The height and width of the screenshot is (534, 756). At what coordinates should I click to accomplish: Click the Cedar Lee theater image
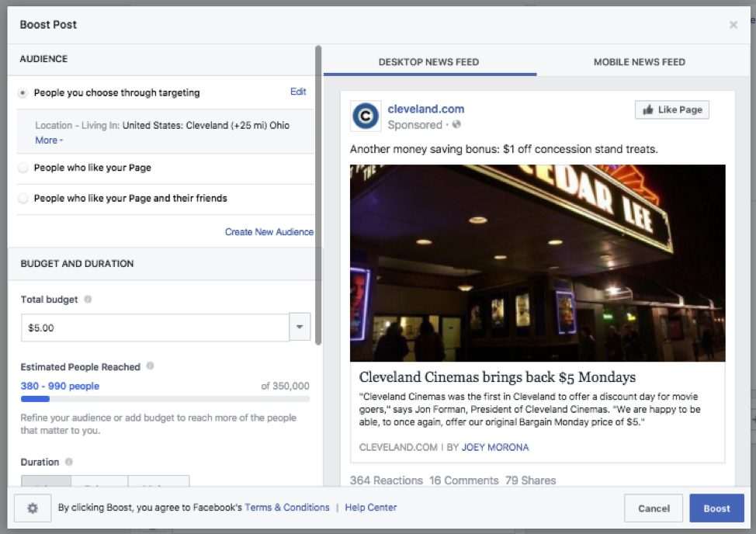point(538,263)
